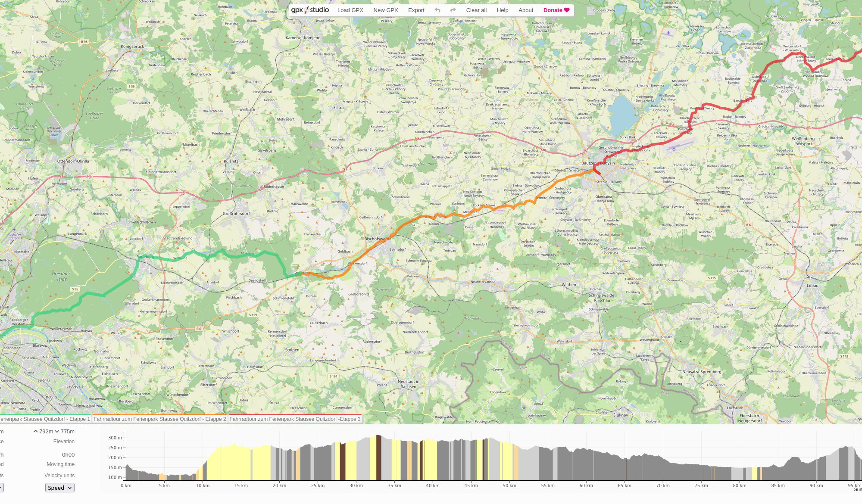
Task: Open the Help link
Action: [x=502, y=10]
